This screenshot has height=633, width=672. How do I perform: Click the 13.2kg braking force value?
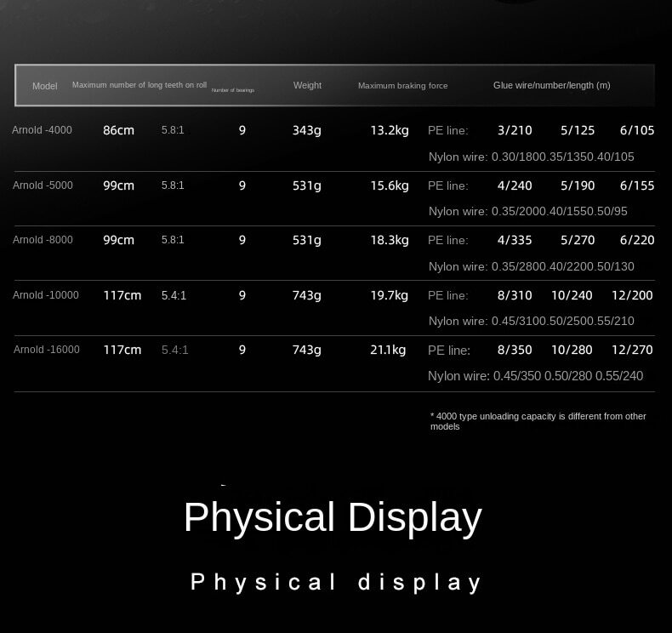click(390, 130)
